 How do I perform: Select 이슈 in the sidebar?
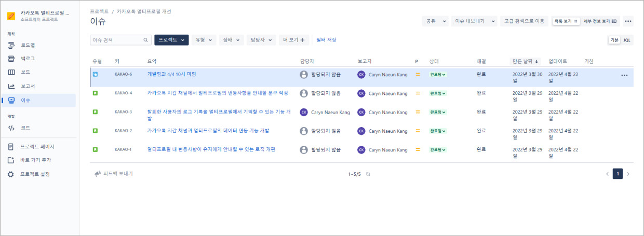pos(38,100)
